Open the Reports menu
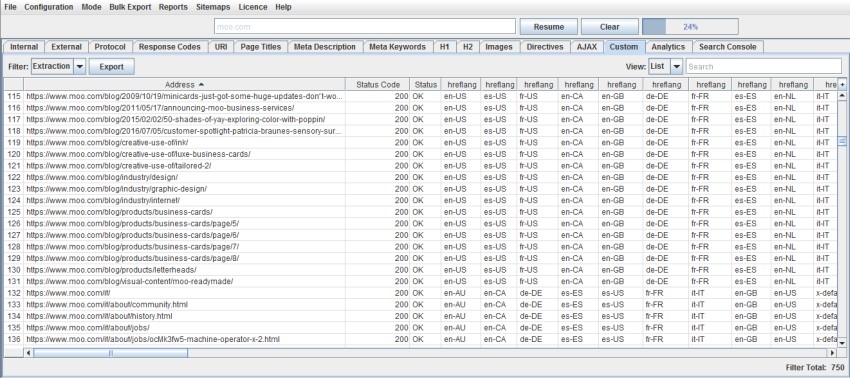The height and width of the screenshot is (378, 850). click(173, 7)
